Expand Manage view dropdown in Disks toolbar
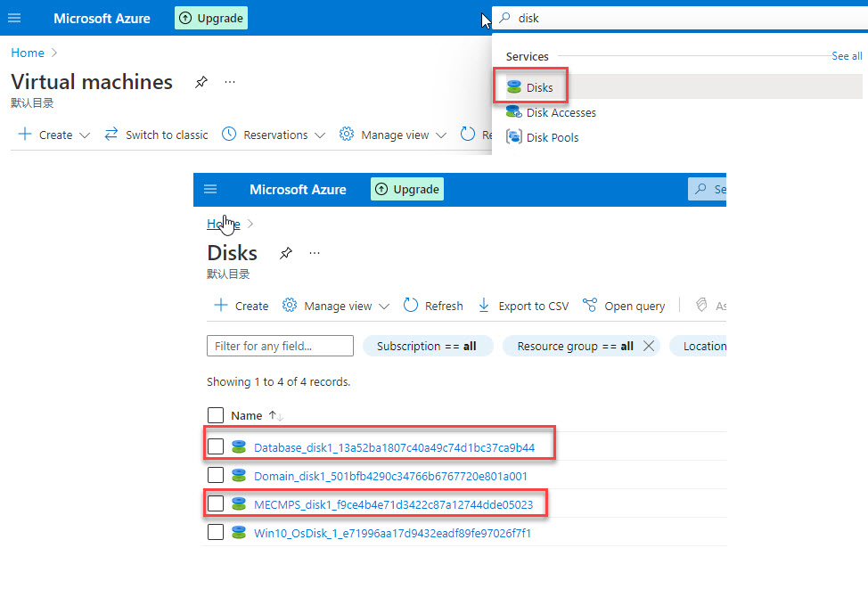The height and width of the screenshot is (589, 868). [383, 306]
